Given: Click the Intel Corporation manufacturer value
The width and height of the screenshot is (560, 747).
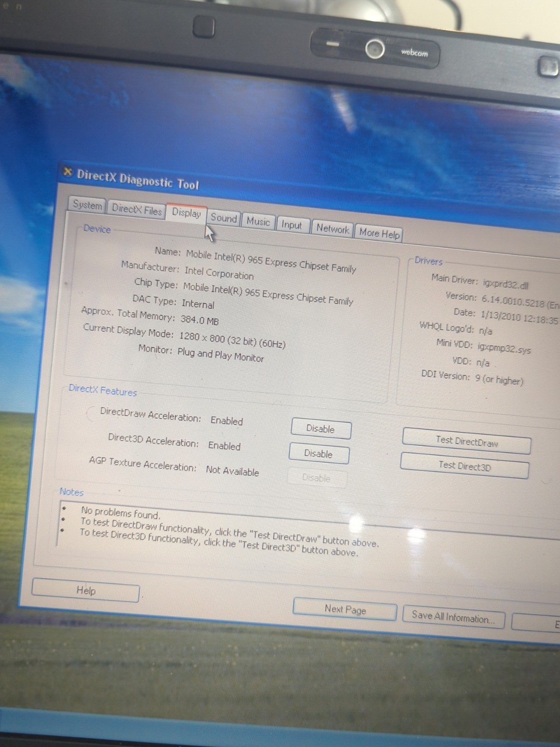Looking at the screenshot, I should point(219,272).
